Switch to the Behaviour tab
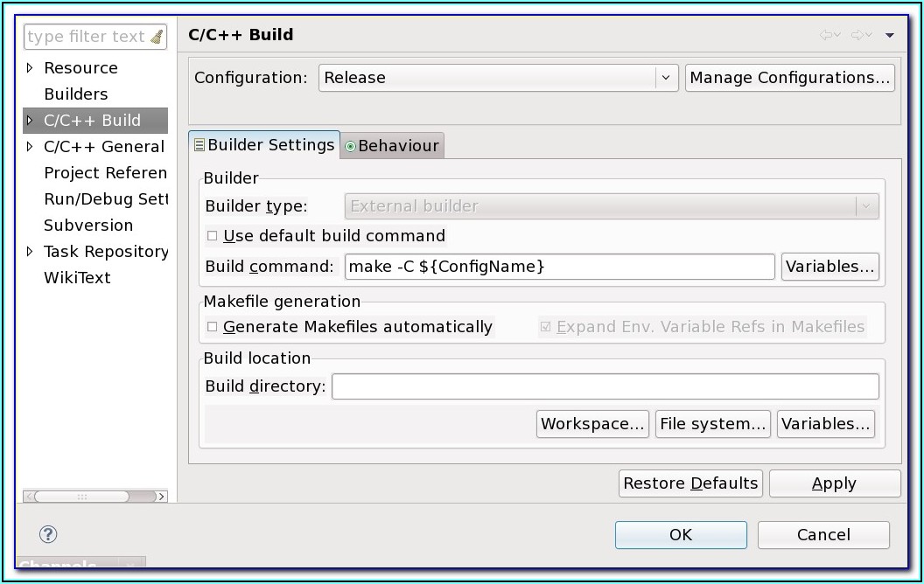This screenshot has width=924, height=584. pos(392,146)
